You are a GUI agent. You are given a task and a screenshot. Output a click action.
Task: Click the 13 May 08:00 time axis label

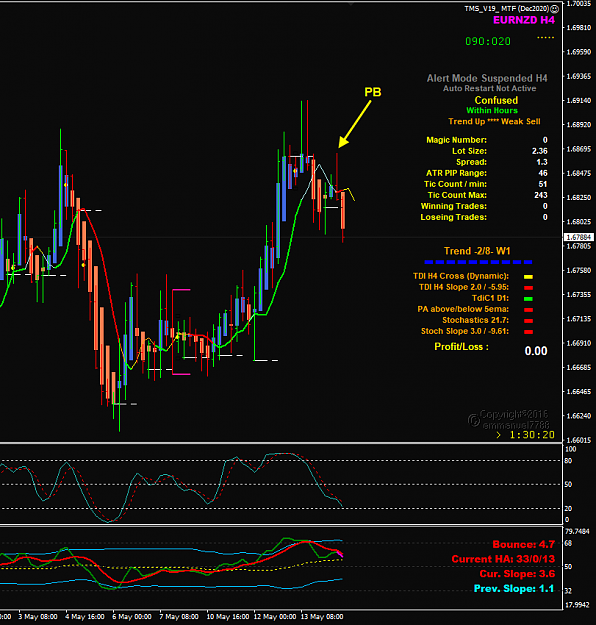tap(322, 617)
